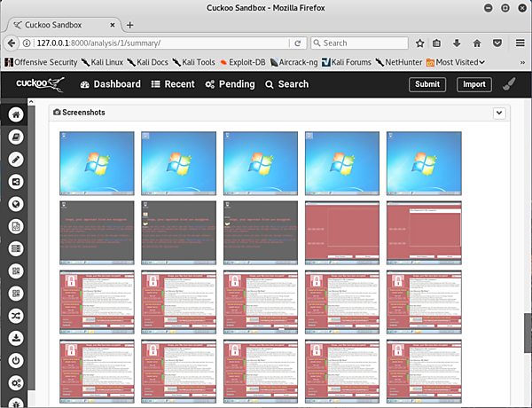Expand the Most Visited bookmarks dropdown

[x=457, y=62]
